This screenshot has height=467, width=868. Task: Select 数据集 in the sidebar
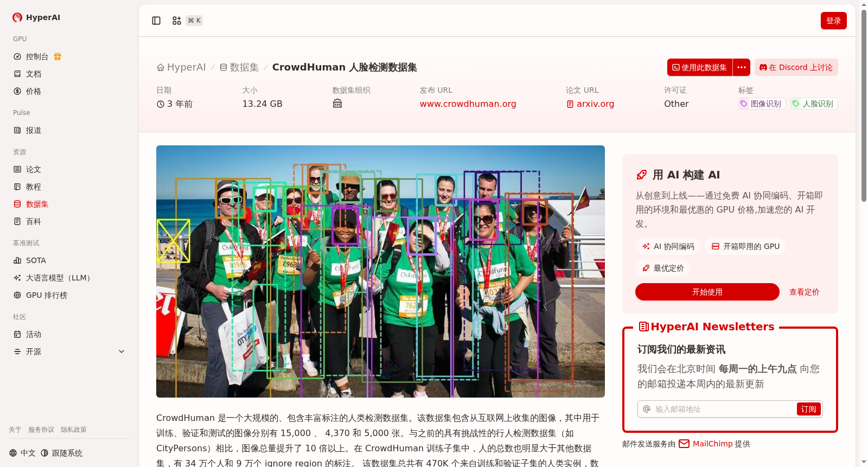click(69, 204)
